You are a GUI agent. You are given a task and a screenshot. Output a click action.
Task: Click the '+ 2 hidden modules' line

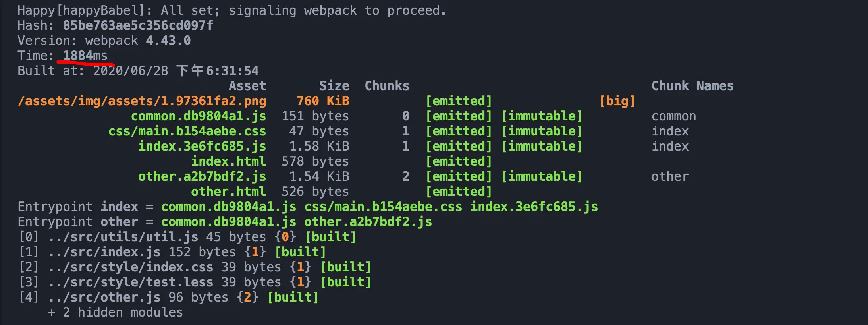pyautogui.click(x=115, y=312)
